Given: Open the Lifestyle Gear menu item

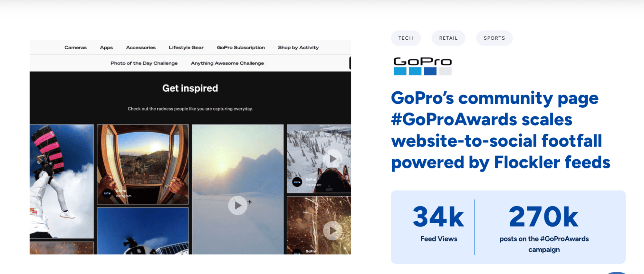Looking at the screenshot, I should [x=186, y=47].
